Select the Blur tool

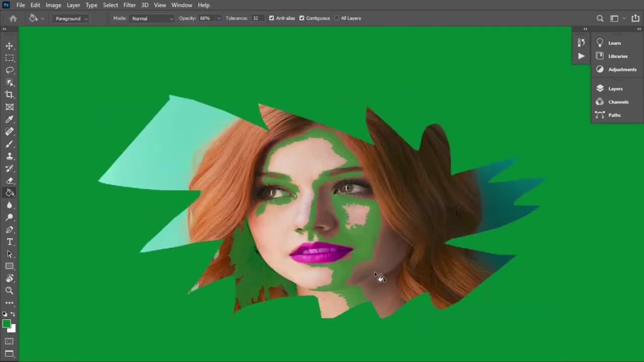(10, 205)
